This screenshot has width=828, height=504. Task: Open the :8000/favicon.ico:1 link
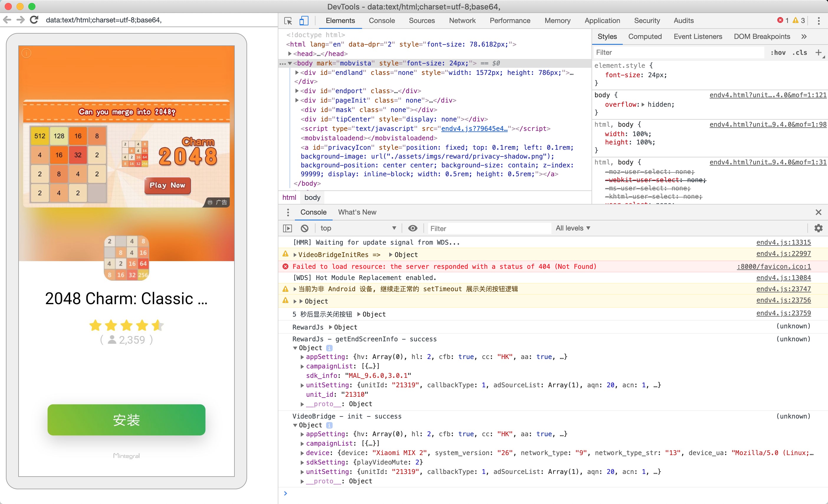point(773,267)
